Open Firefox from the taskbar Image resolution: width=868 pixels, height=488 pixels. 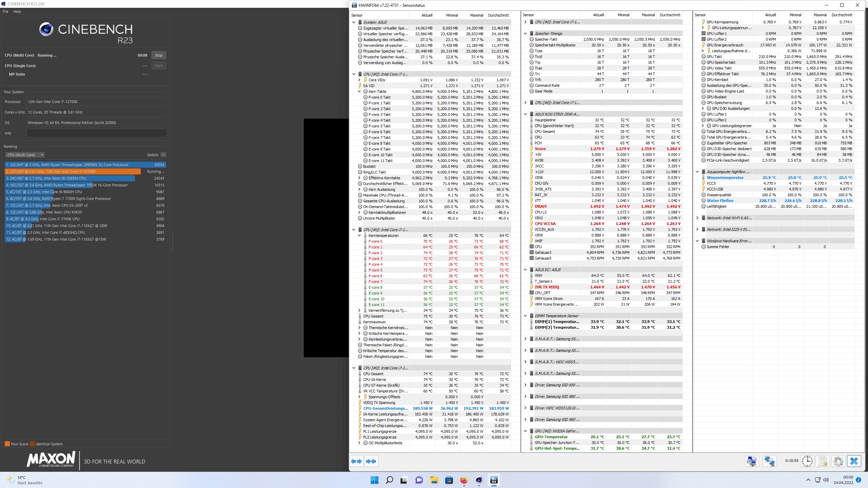464,480
